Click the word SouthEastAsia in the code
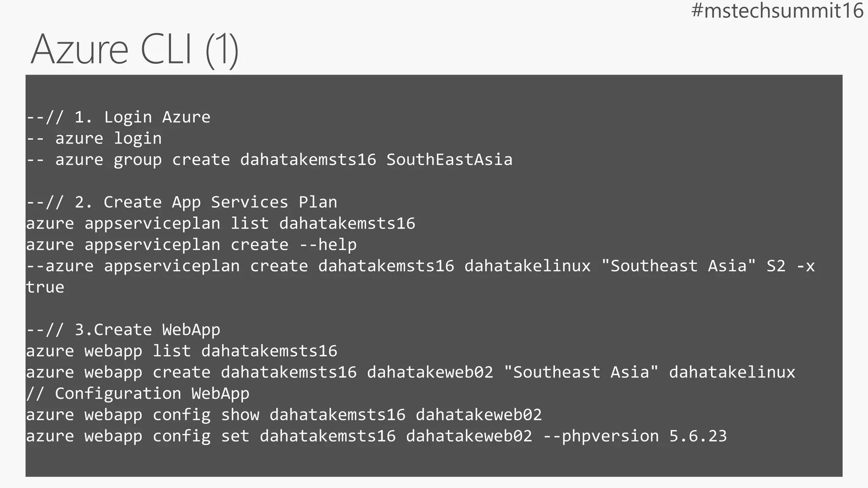Screen dimensions: 868x488 coord(449,160)
